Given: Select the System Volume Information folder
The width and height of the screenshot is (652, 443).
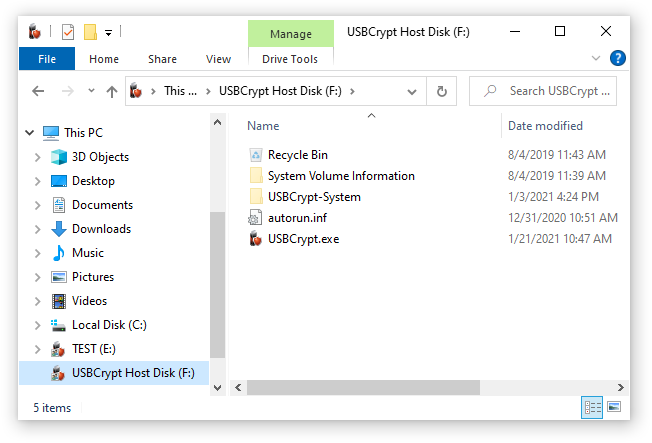Looking at the screenshot, I should coord(341,176).
